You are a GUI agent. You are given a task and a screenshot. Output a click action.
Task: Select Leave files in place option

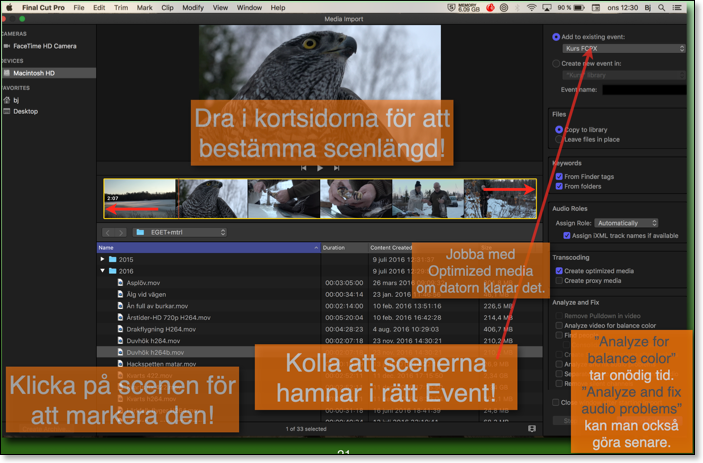[559, 139]
